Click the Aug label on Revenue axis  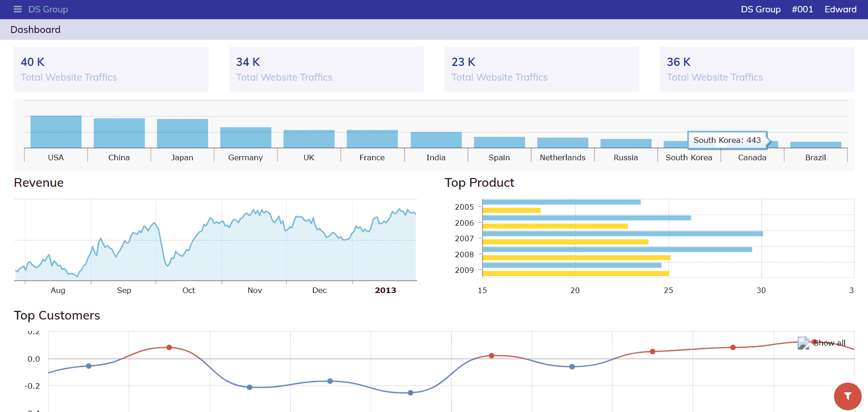[x=58, y=290]
